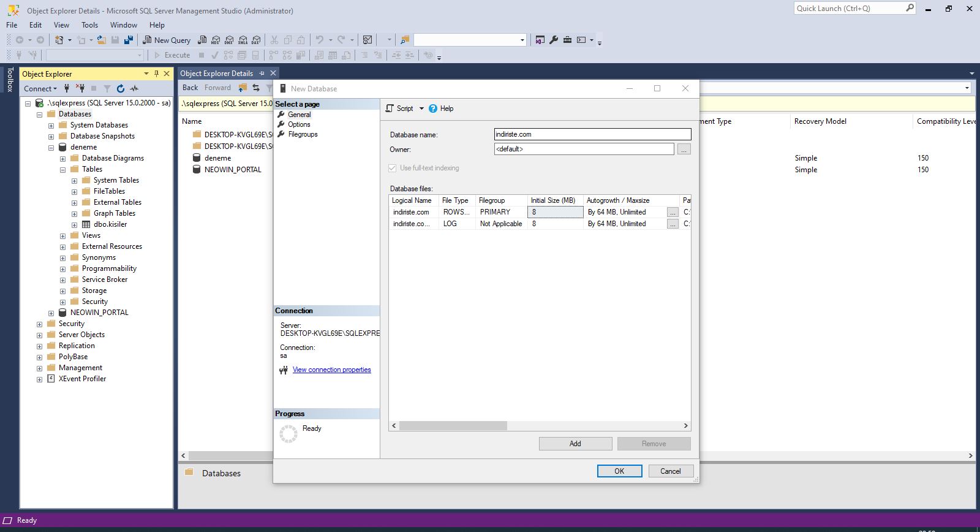
Task: Open the File menu
Action: [x=12, y=25]
